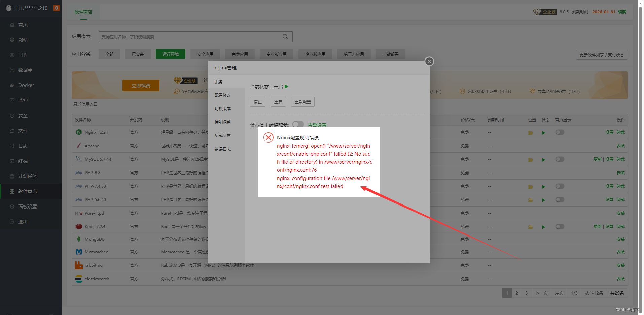Click the elasticsearch logo icon
The height and width of the screenshot is (315, 644).
[x=79, y=279]
